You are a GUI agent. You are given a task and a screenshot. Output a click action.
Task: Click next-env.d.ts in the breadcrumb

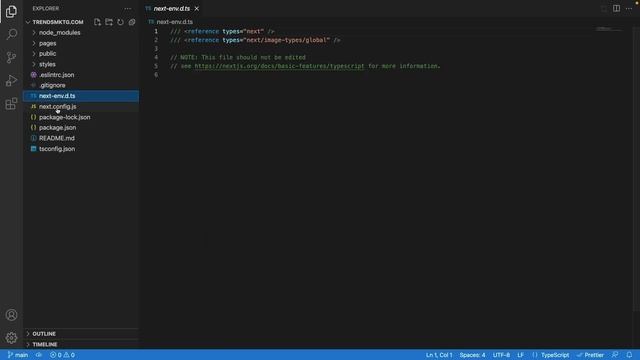point(175,22)
